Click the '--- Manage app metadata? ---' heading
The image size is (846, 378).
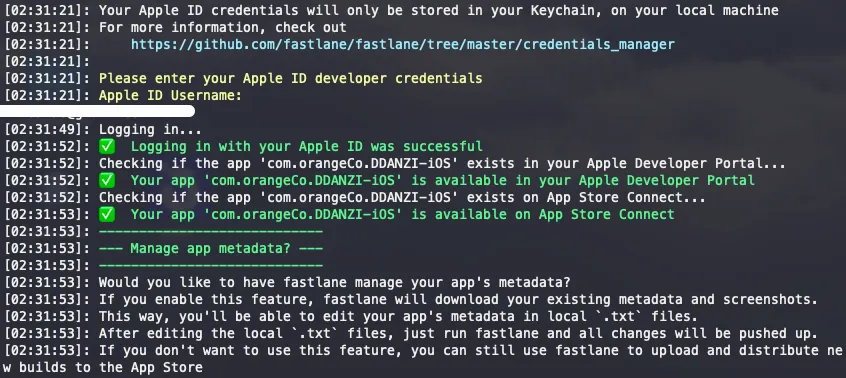click(x=211, y=248)
